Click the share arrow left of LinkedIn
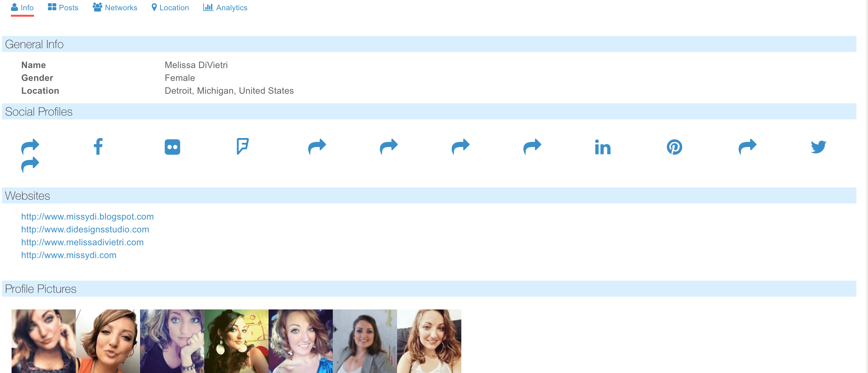The image size is (868, 373). pyautogui.click(x=532, y=146)
